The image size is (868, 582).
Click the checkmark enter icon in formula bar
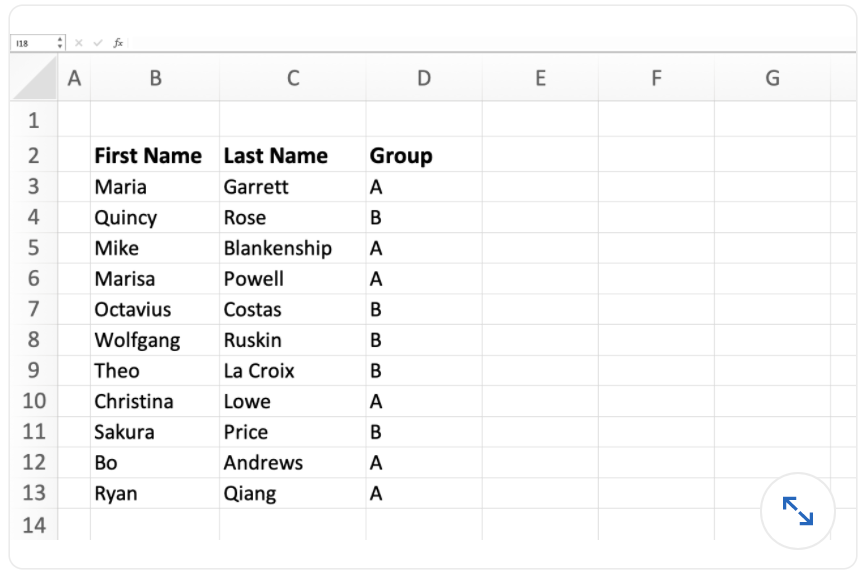tap(97, 42)
